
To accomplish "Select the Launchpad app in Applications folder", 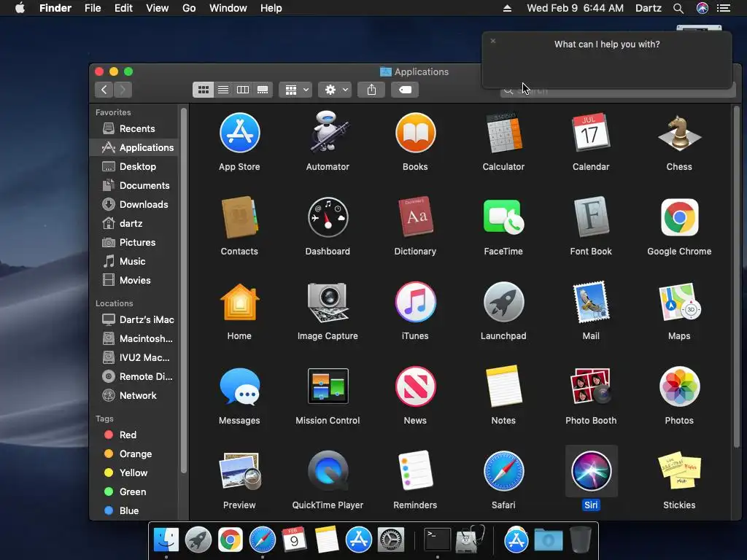I will tap(503, 302).
